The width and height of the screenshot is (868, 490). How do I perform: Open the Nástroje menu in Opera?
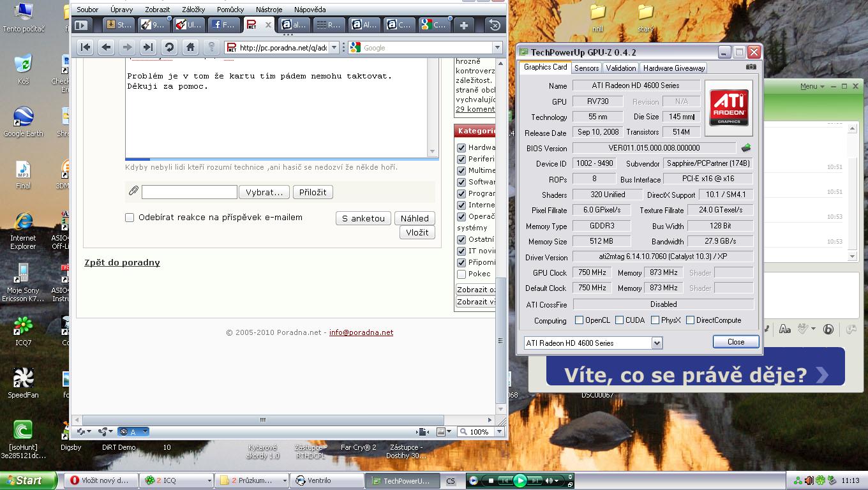click(x=269, y=10)
